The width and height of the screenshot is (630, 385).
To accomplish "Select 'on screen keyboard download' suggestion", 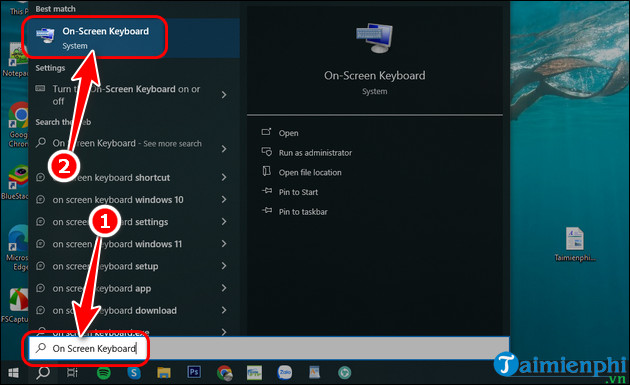I will click(x=134, y=310).
